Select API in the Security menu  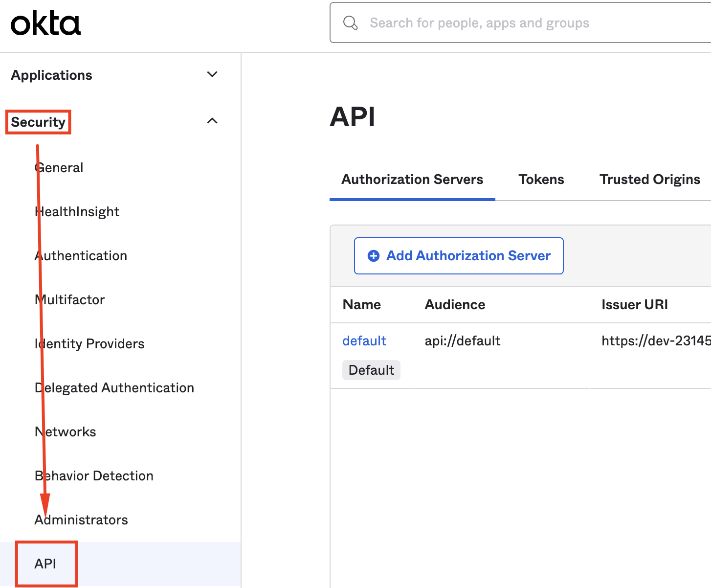tap(45, 564)
